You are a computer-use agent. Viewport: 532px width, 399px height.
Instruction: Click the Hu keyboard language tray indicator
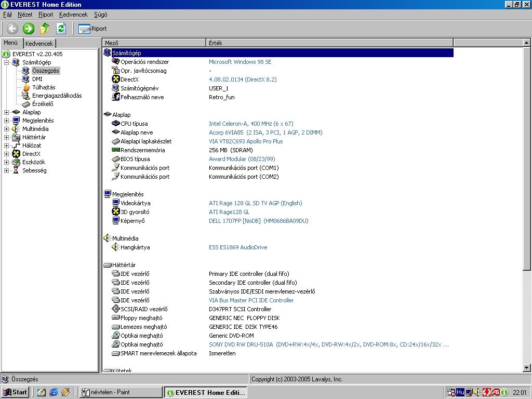coord(460,392)
